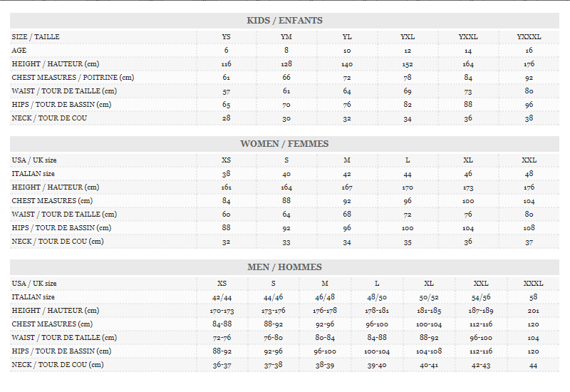The width and height of the screenshot is (570, 392).
Task: Click the KIDS / ENFANTS section header
Action: point(284,21)
